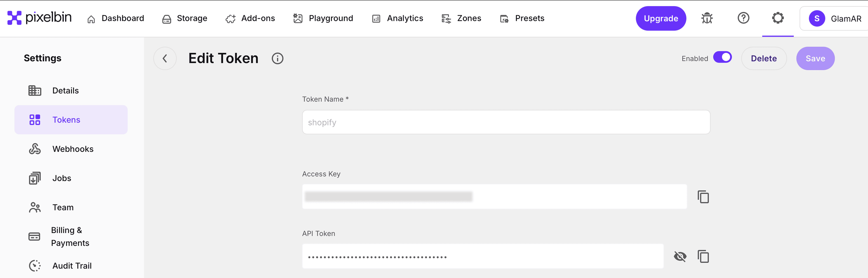Screen dimensions: 868x278
Task: Go back with the left chevron button
Action: (x=165, y=58)
